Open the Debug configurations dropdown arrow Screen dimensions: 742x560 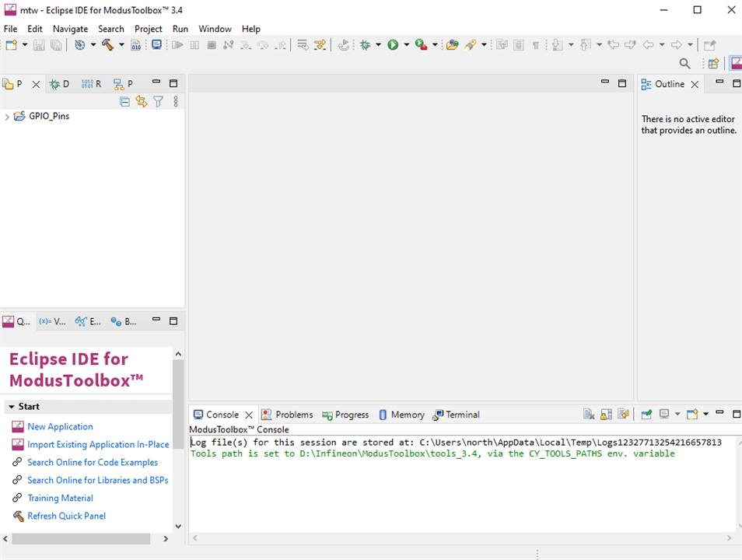(378, 45)
